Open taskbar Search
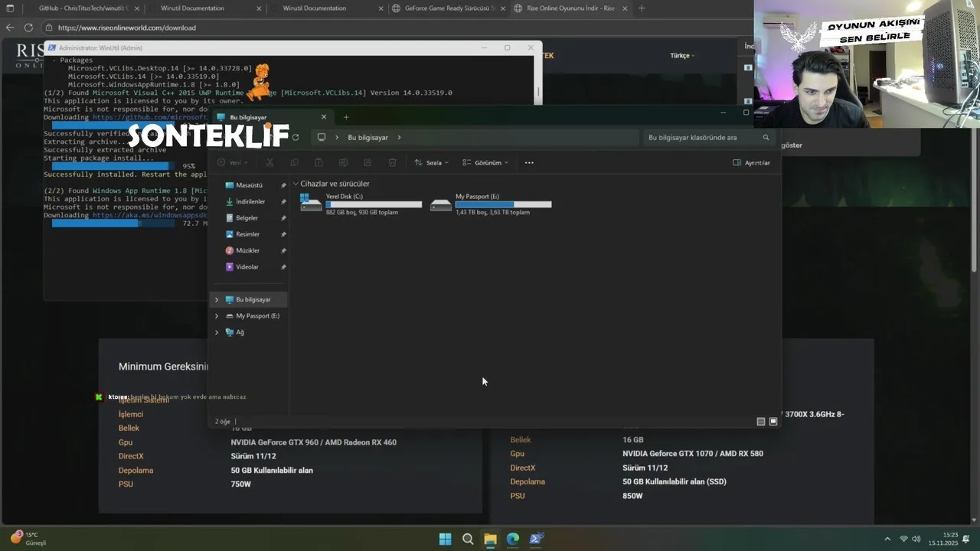Image resolution: width=980 pixels, height=551 pixels. (468, 539)
